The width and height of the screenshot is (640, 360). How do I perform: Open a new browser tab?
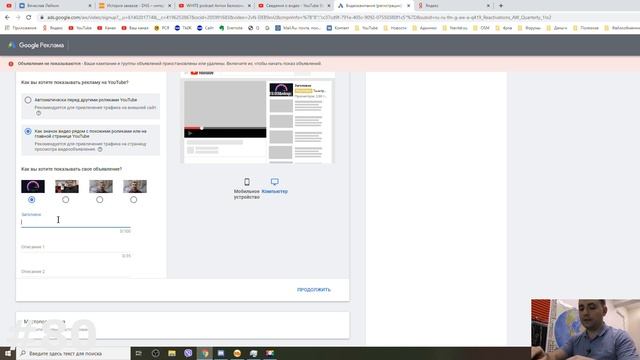501,6
